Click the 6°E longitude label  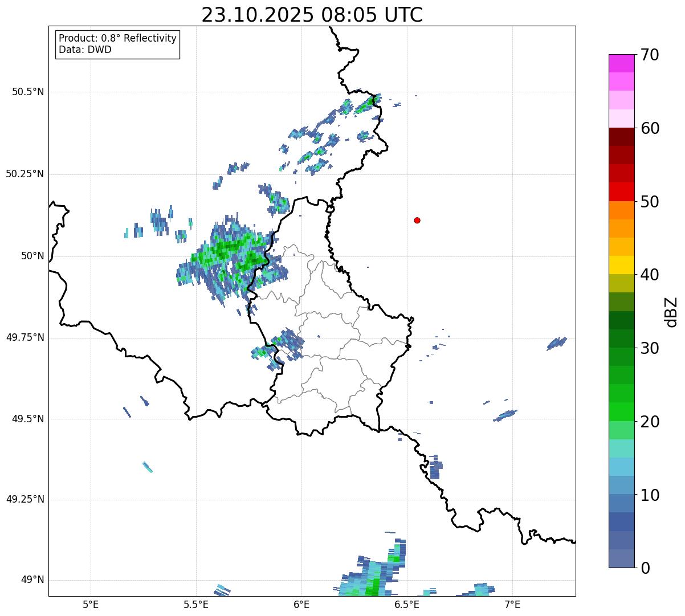point(301,605)
